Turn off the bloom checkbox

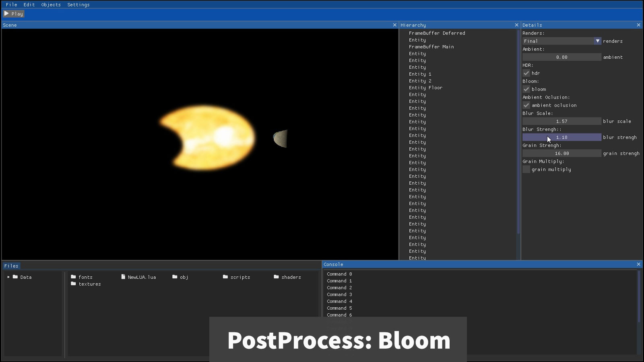coord(526,89)
